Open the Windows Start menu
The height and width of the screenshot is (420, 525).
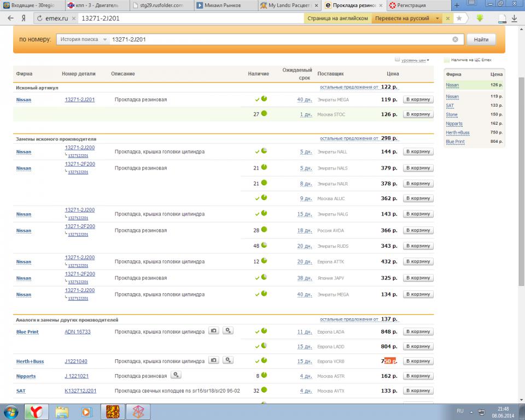[11, 412]
